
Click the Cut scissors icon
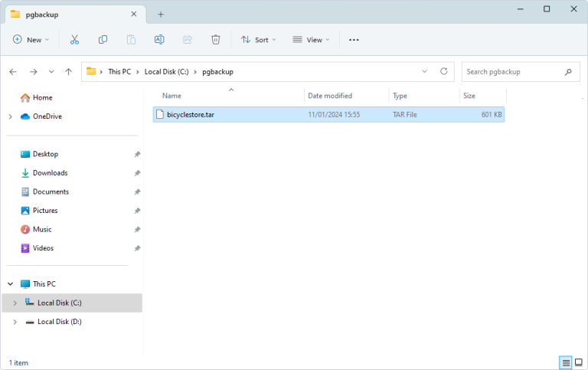click(x=74, y=40)
